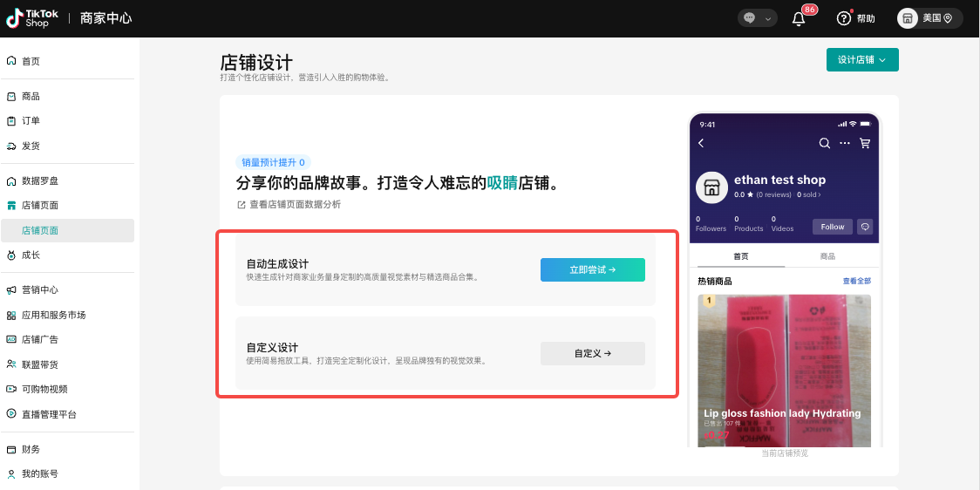Open the chat bubble dropdown in header
Viewport: 980px width, 490px height.
pyautogui.click(x=756, y=18)
